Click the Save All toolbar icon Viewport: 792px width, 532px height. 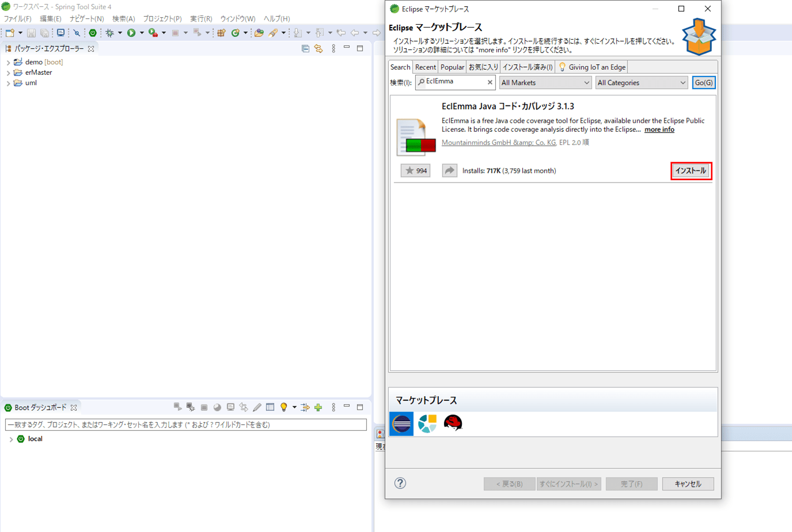pyautogui.click(x=45, y=33)
